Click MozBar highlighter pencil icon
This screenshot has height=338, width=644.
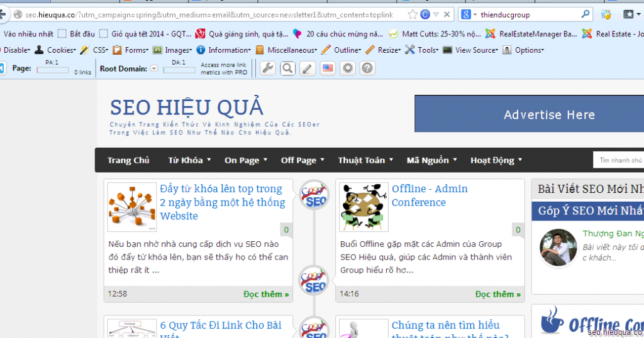(x=307, y=68)
